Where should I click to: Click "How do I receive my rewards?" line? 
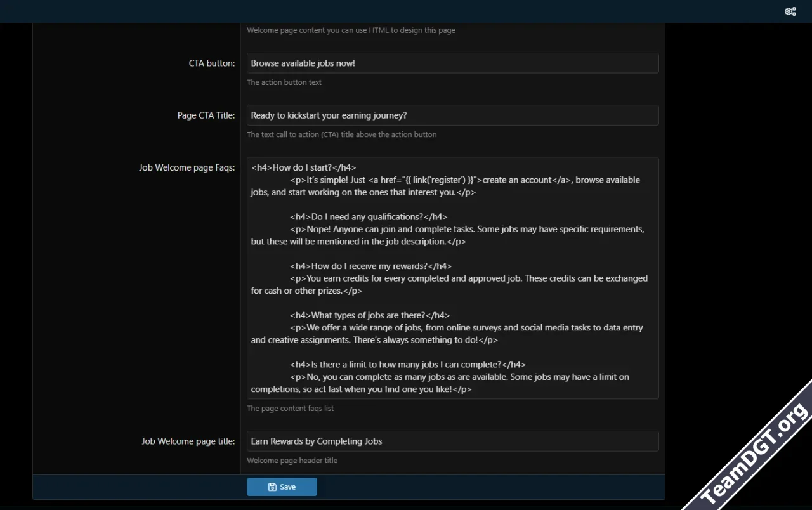[x=370, y=266]
